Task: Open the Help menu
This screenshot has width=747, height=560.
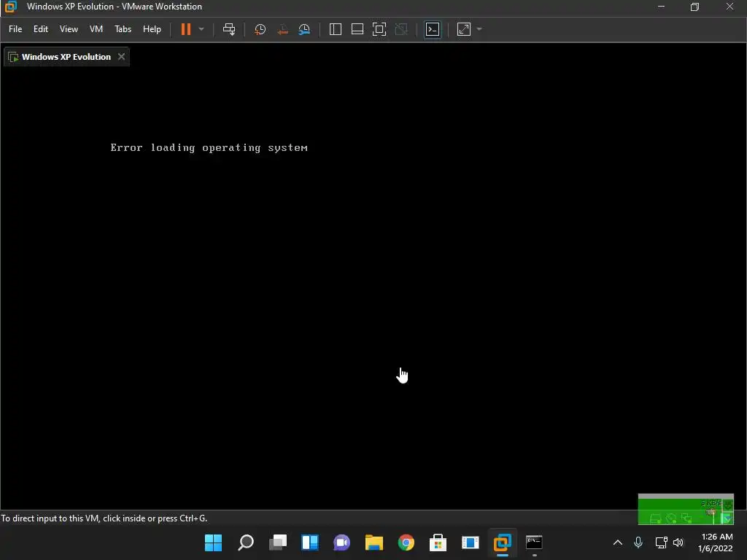Action: pos(152,29)
